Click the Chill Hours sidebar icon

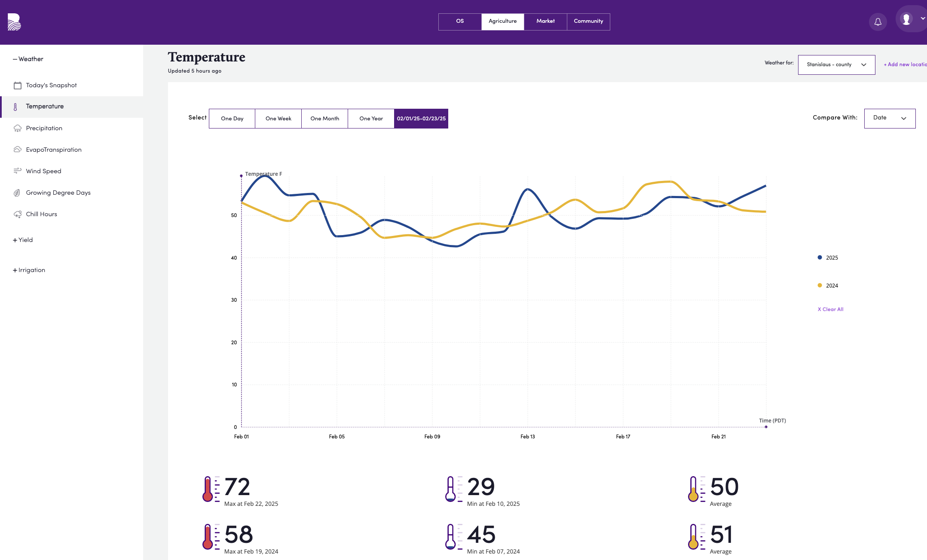(x=18, y=214)
